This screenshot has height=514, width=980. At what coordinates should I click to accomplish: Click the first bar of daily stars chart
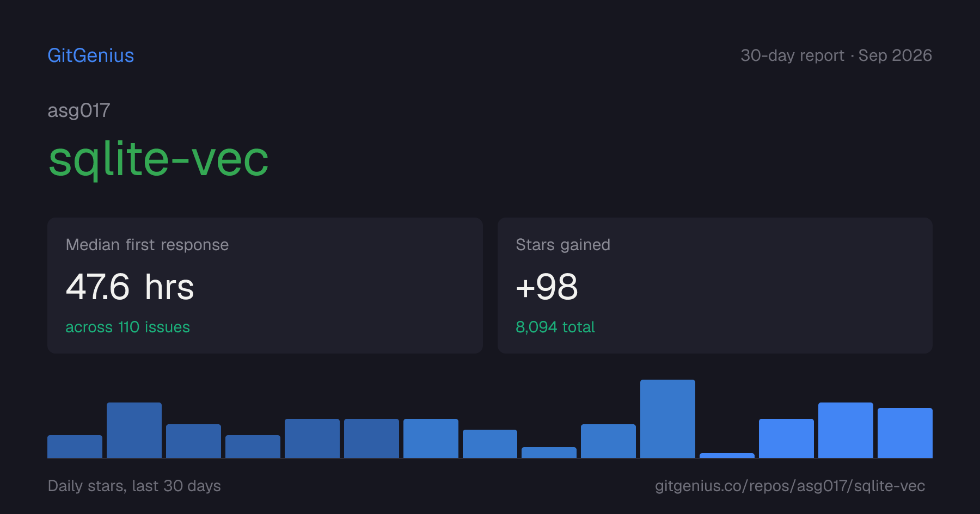point(75,447)
